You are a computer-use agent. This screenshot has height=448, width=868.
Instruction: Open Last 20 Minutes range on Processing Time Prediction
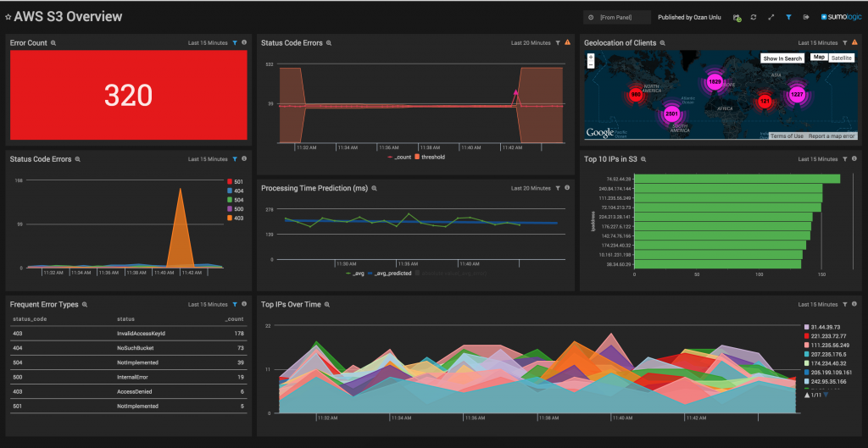click(x=531, y=188)
